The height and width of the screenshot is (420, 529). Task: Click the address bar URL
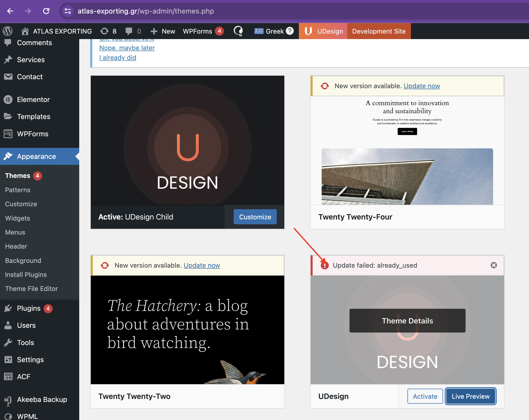[146, 11]
